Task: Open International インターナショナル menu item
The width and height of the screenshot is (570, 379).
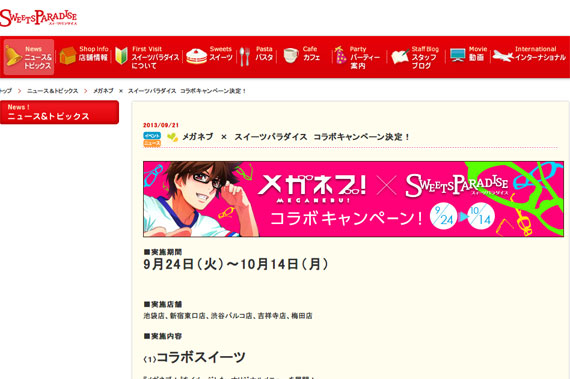Action: [x=530, y=56]
